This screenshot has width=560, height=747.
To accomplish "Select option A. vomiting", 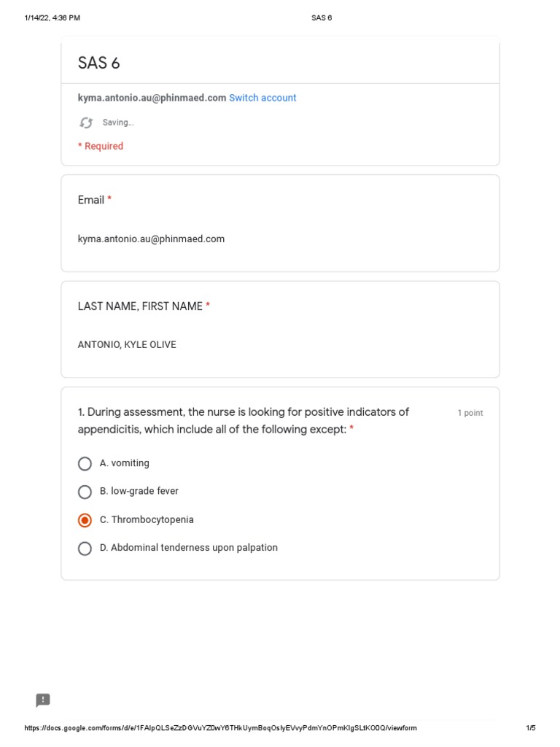I will point(85,464).
